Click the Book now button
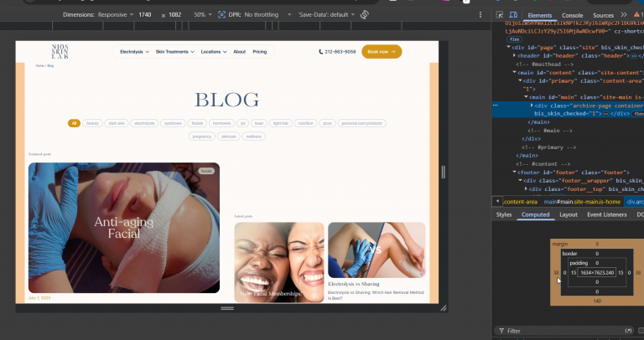The image size is (644, 340). [382, 52]
